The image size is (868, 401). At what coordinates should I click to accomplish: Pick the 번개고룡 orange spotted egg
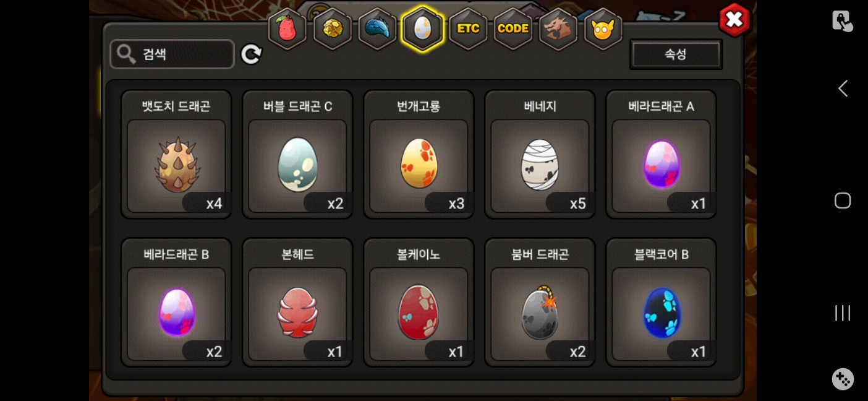pyautogui.click(x=419, y=154)
